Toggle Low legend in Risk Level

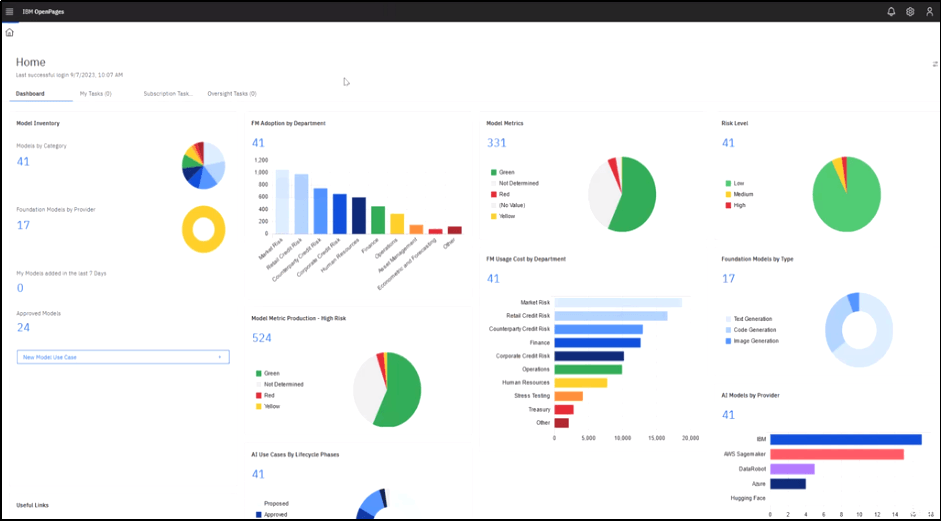click(735, 183)
